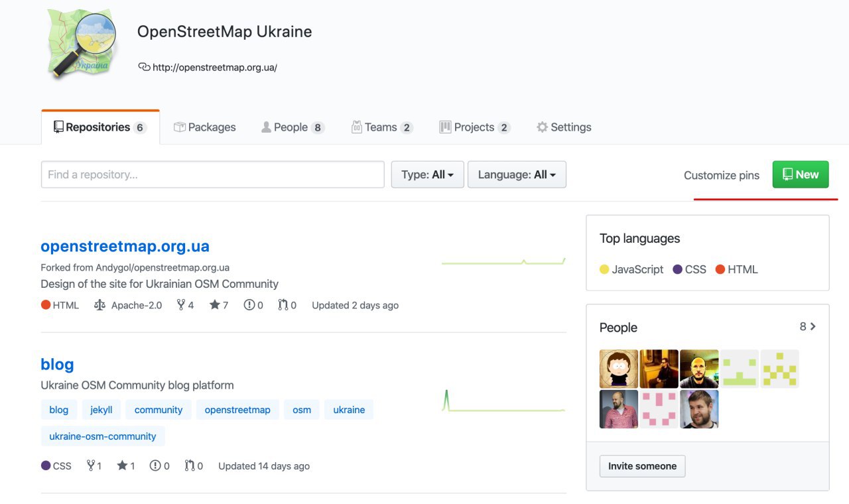
Task: Click the star icon showing 7 stars
Action: [x=214, y=305]
